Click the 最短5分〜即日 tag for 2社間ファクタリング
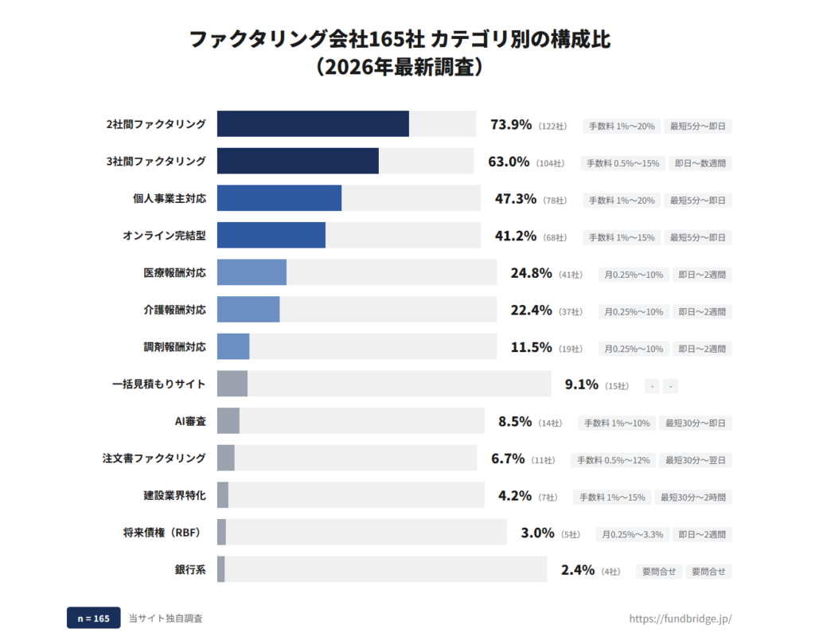 pyautogui.click(x=698, y=126)
